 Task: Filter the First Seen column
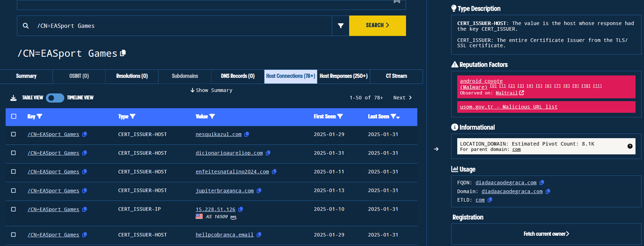[340, 116]
